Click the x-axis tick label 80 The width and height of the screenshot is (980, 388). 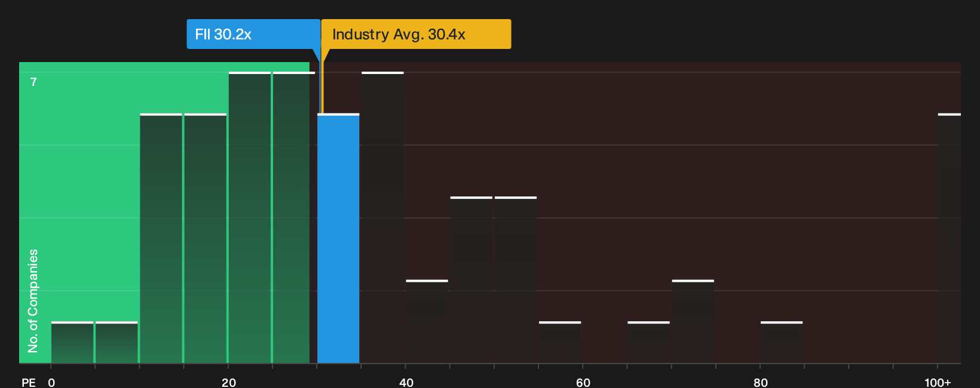tap(761, 383)
